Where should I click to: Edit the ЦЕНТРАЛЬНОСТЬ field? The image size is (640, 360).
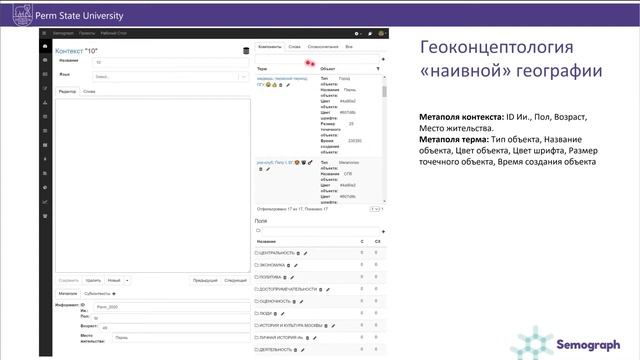[x=305, y=253]
